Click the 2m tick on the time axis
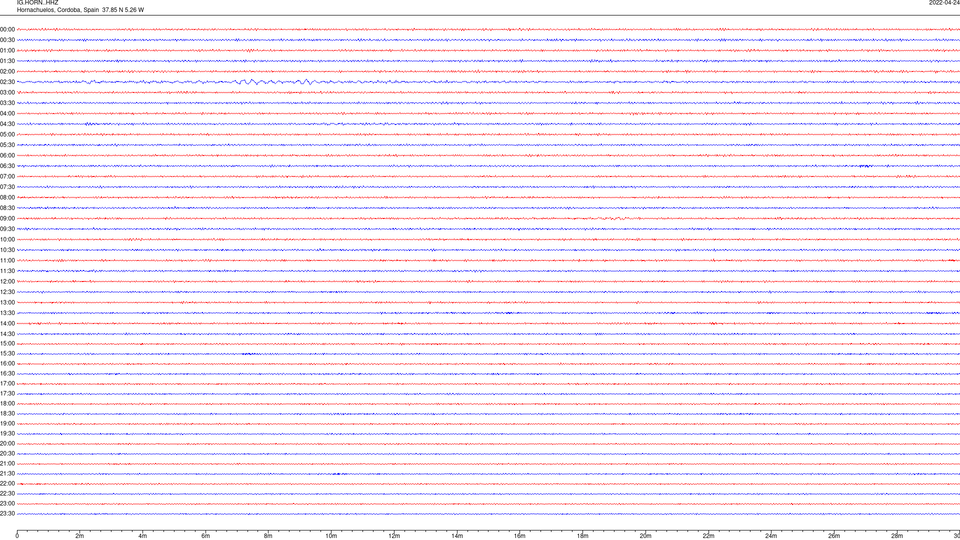The image size is (960, 540). pos(80,536)
